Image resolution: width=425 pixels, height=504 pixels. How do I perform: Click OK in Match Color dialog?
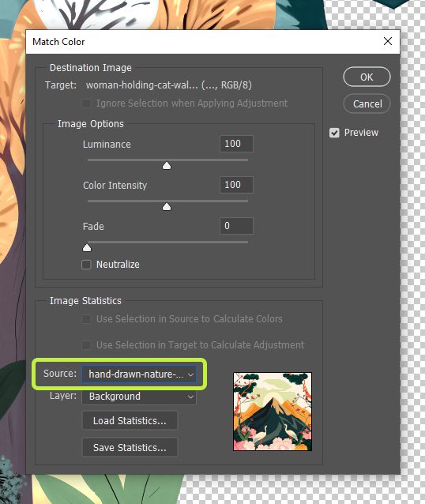pos(367,77)
